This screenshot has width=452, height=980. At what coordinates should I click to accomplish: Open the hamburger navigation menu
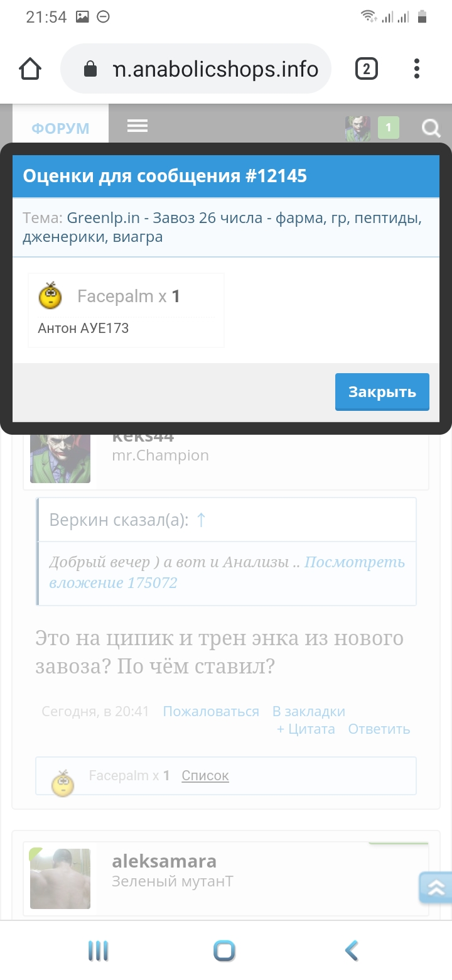pos(137,126)
